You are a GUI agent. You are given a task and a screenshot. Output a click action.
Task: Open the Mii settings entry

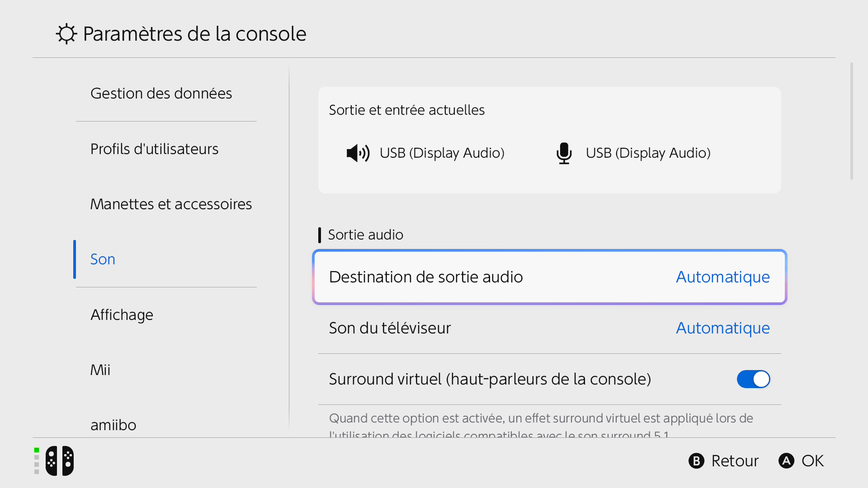click(x=100, y=370)
